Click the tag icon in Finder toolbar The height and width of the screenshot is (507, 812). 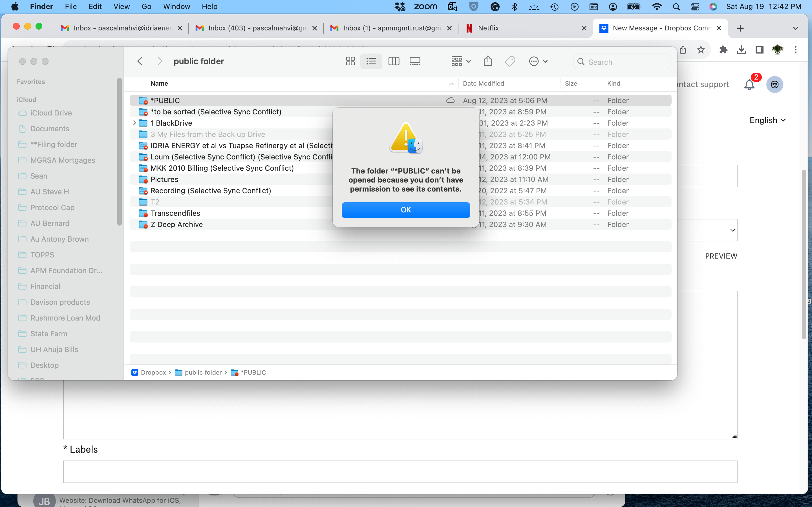510,61
